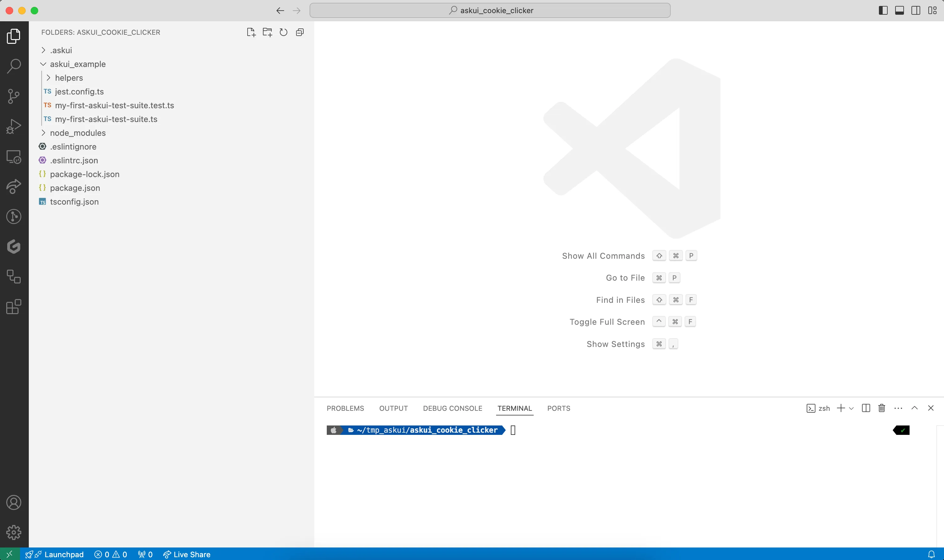Switch to the DEBUG CONSOLE tab
944x560 pixels.
pyautogui.click(x=453, y=408)
